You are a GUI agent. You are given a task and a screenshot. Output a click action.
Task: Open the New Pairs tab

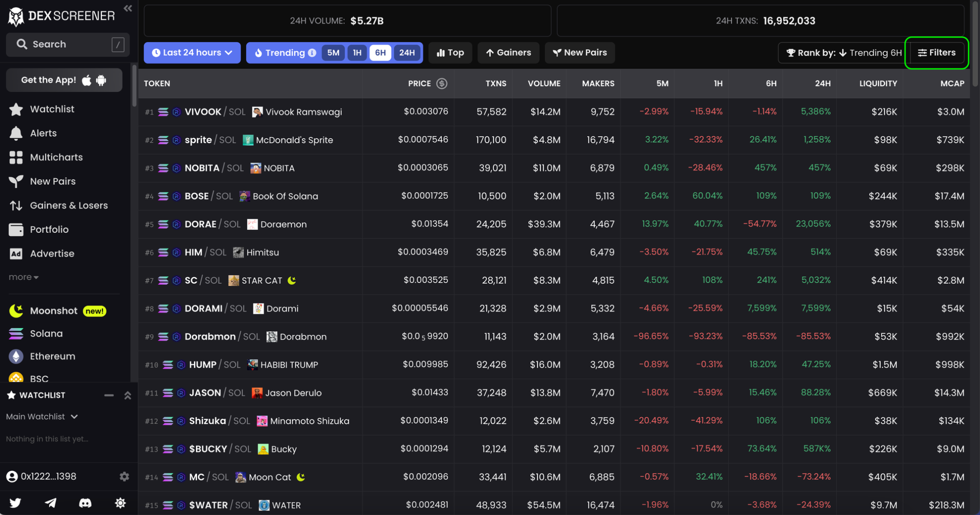(580, 52)
